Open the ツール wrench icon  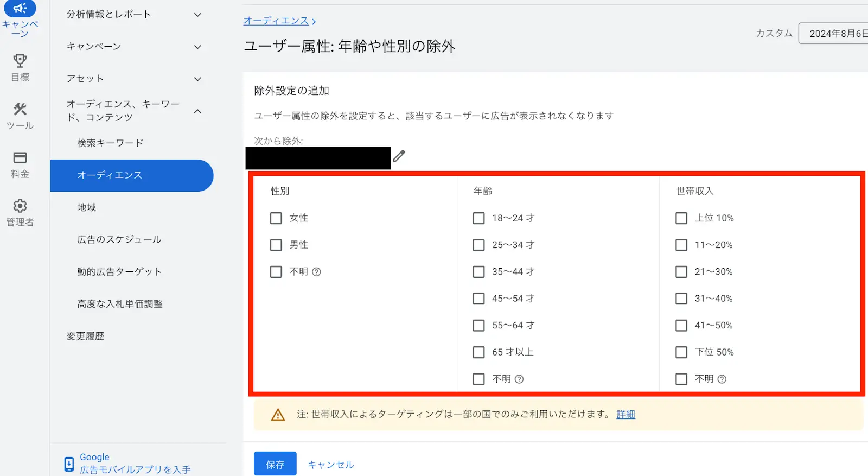click(x=20, y=109)
